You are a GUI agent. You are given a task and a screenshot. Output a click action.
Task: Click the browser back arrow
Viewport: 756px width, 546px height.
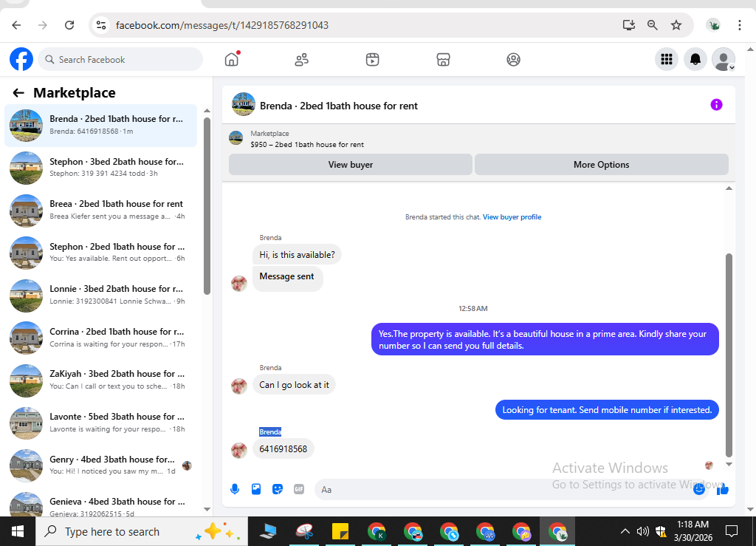click(x=16, y=25)
